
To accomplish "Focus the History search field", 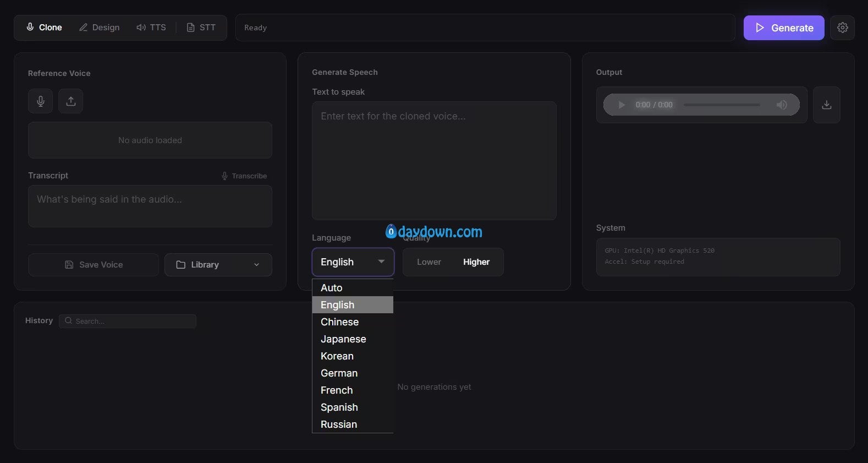I will coord(128,321).
